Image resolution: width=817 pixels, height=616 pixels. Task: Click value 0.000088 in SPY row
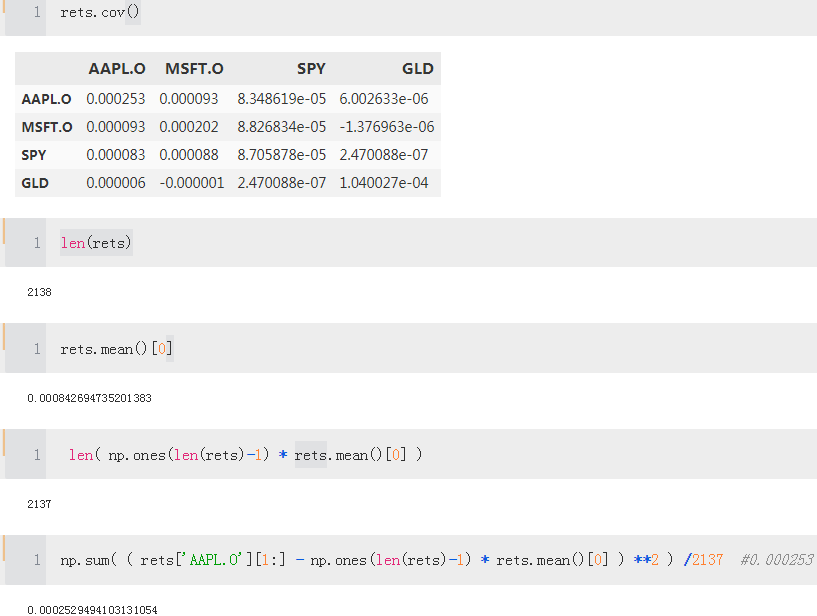(x=189, y=155)
